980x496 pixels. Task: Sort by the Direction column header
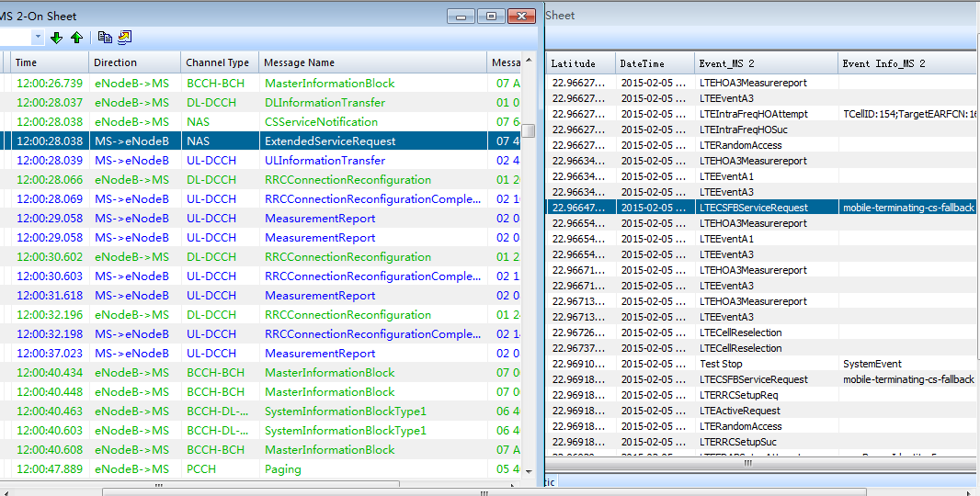coord(134,62)
